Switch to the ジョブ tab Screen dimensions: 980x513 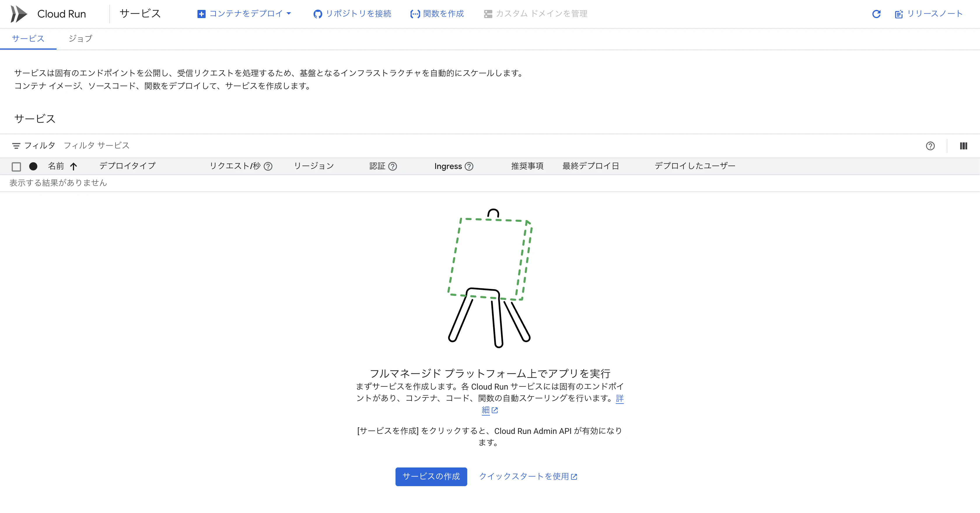tap(80, 39)
